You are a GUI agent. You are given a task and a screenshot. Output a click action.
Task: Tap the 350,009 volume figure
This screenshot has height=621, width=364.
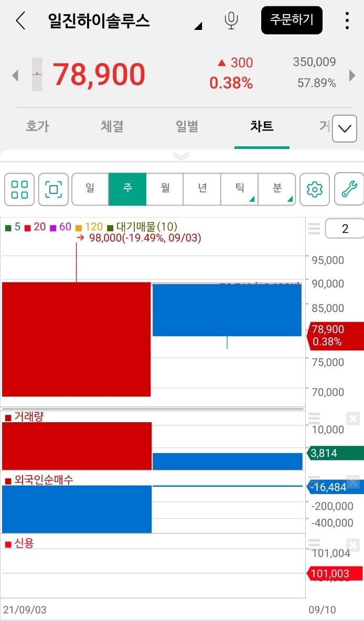click(x=315, y=62)
